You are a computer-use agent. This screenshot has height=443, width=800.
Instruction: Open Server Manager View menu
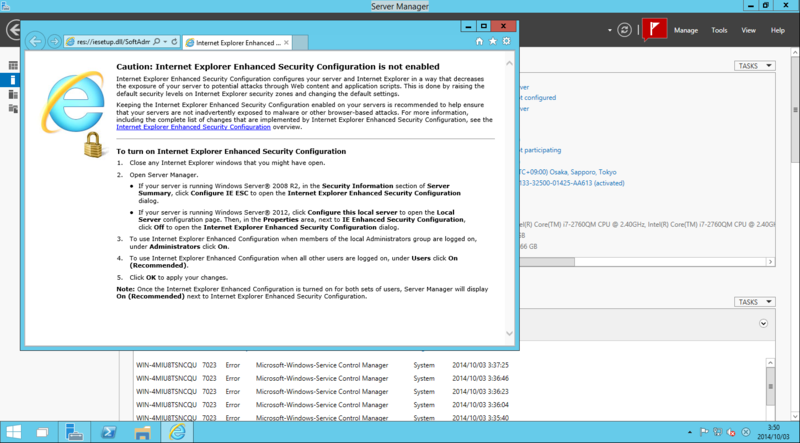(x=748, y=30)
